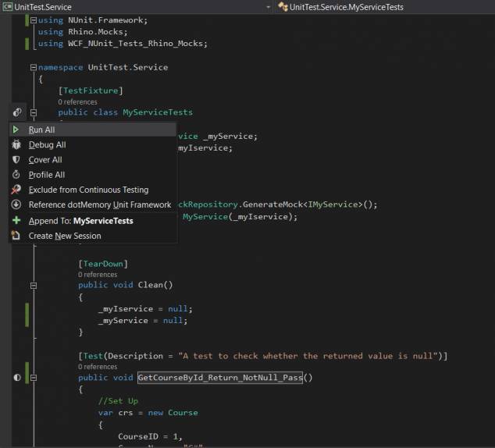This screenshot has width=495, height=448.
Task: Click the TearDown attribute
Action: pos(103,264)
